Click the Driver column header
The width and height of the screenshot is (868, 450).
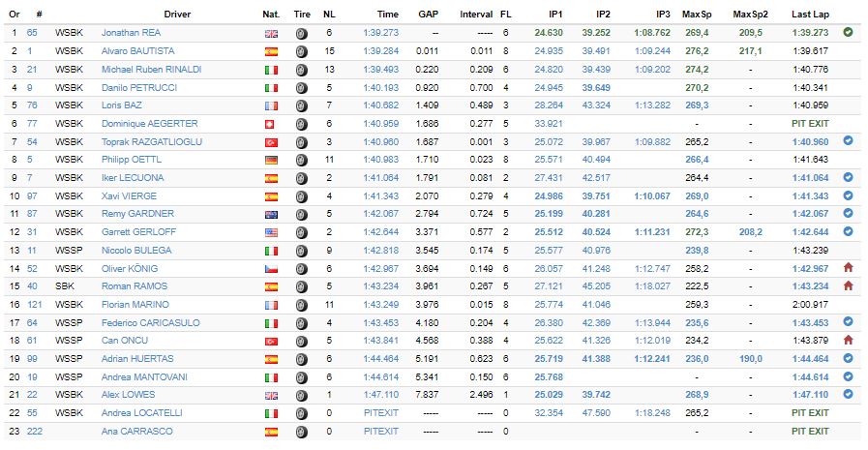tap(177, 15)
